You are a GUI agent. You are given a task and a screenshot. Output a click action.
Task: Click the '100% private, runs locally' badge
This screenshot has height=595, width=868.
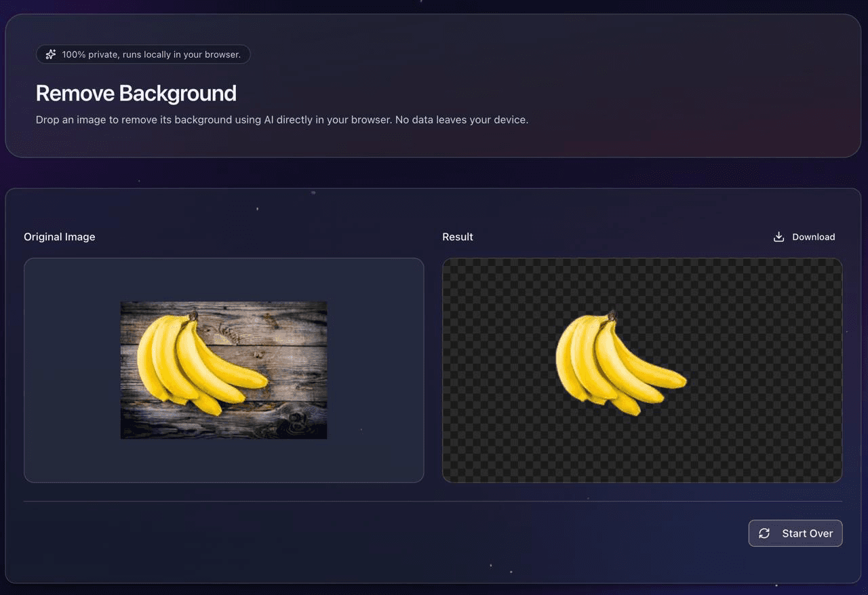click(x=142, y=54)
